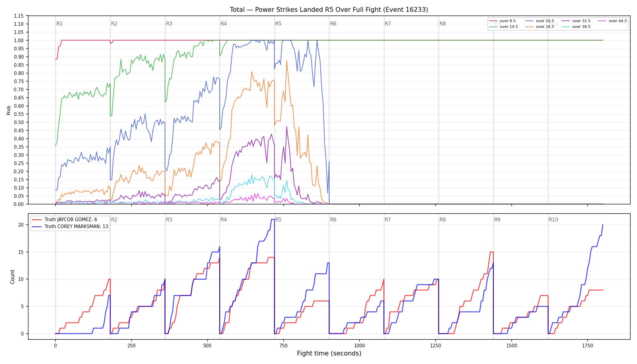Viewport: 637px width, 364px height.
Task: Click the R6 round label in Count chart
Action: tap(333, 220)
